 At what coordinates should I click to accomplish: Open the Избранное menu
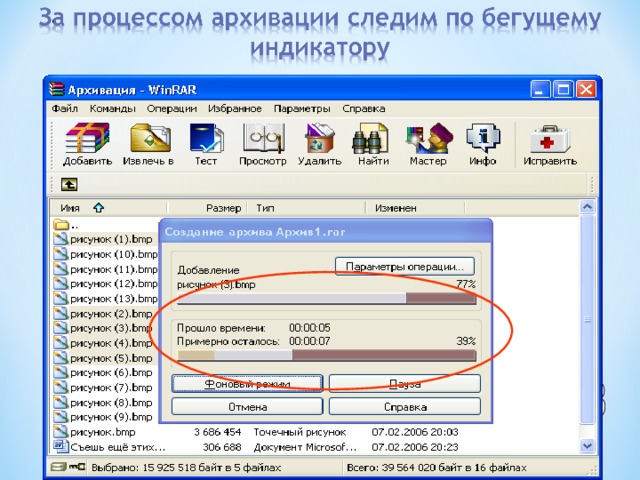click(x=235, y=108)
